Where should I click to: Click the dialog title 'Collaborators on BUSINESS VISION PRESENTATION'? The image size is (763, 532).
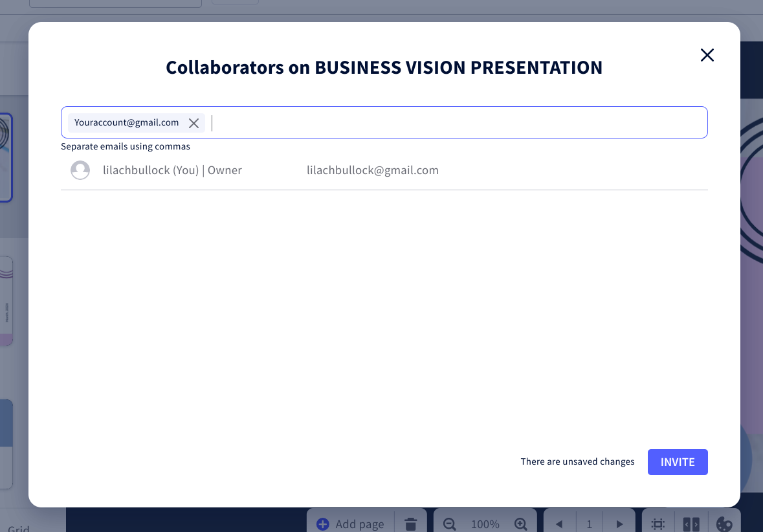[x=384, y=67]
